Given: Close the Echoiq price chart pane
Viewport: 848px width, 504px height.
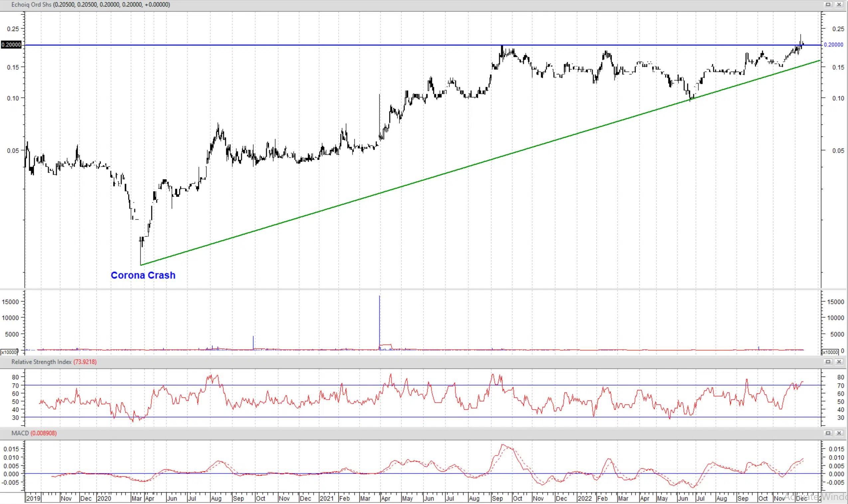Looking at the screenshot, I should click(839, 4).
